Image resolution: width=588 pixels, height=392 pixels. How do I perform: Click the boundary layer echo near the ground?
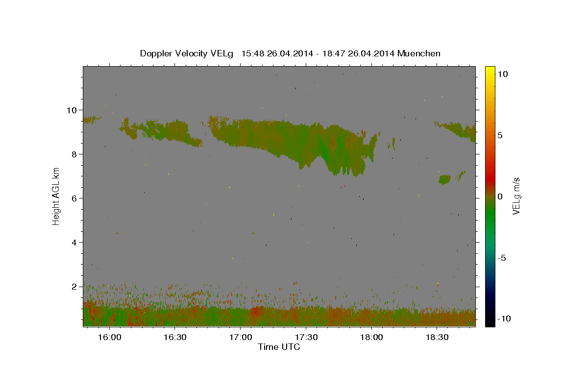tap(279, 317)
